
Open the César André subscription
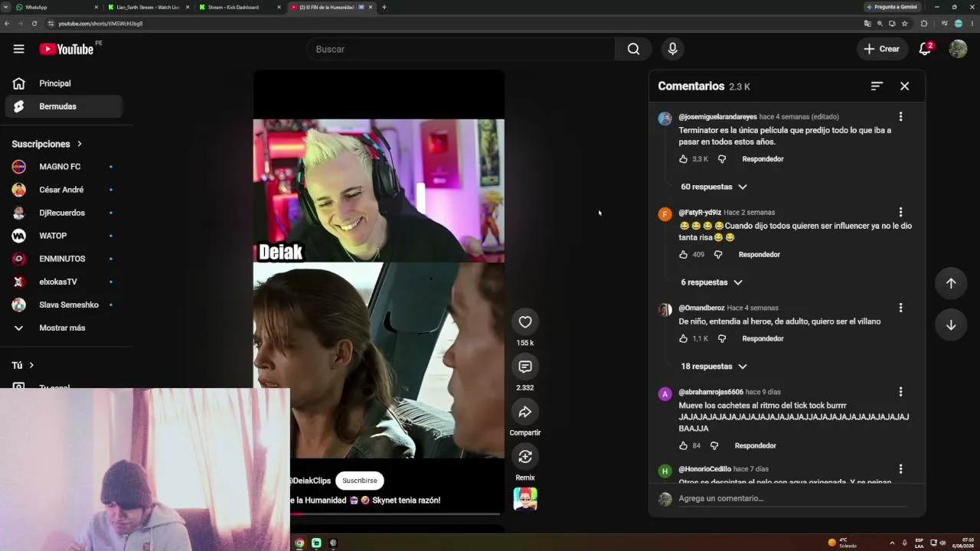[x=64, y=190]
